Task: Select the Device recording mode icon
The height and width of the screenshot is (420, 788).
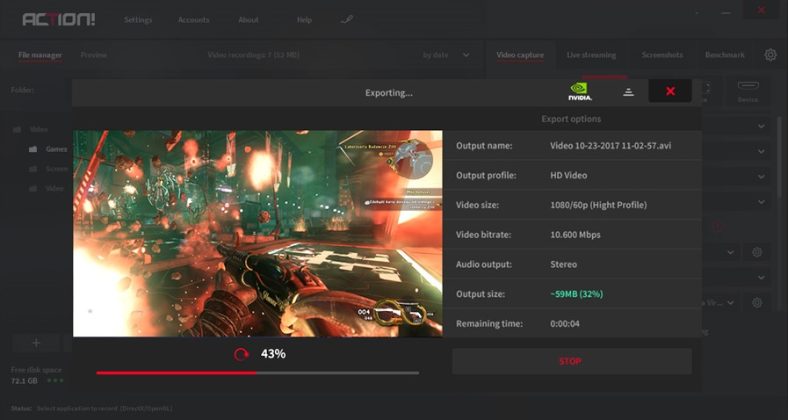Action: [747, 92]
